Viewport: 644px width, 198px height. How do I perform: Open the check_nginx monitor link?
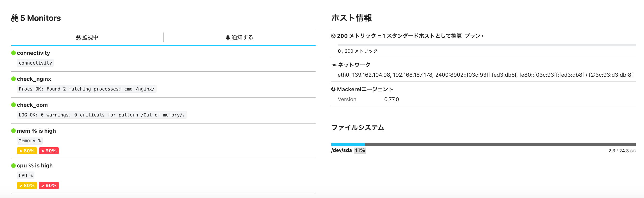point(34,79)
